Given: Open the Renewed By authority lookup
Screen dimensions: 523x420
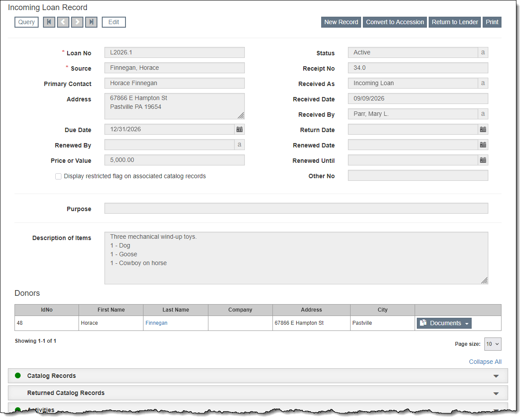Looking at the screenshot, I should click(240, 145).
